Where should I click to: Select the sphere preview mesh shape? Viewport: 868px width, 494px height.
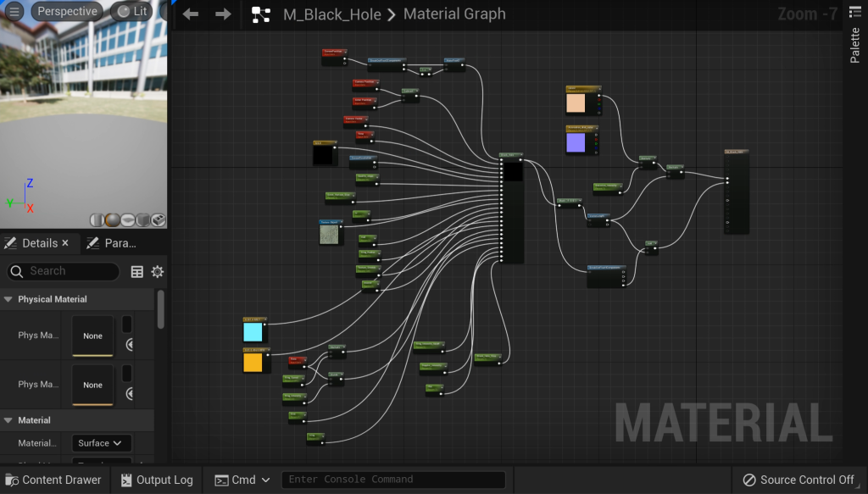click(114, 219)
